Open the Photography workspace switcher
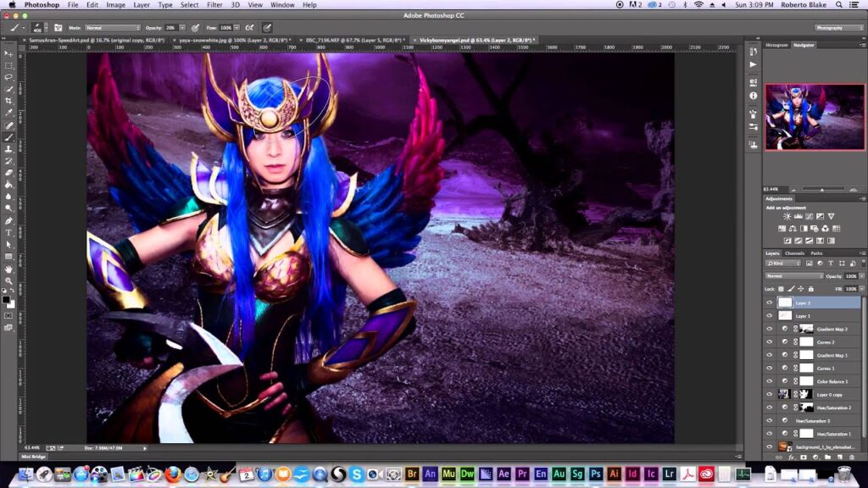This screenshot has width=868, height=488. tap(838, 28)
